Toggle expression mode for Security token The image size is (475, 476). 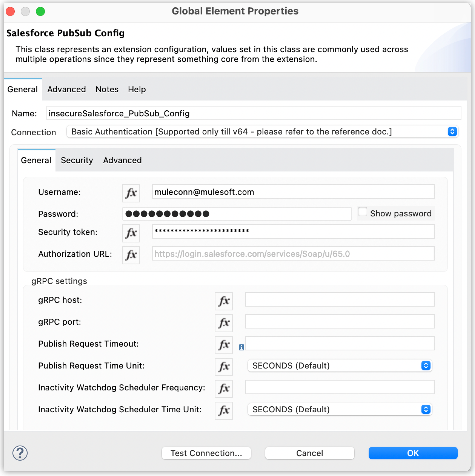[131, 233]
